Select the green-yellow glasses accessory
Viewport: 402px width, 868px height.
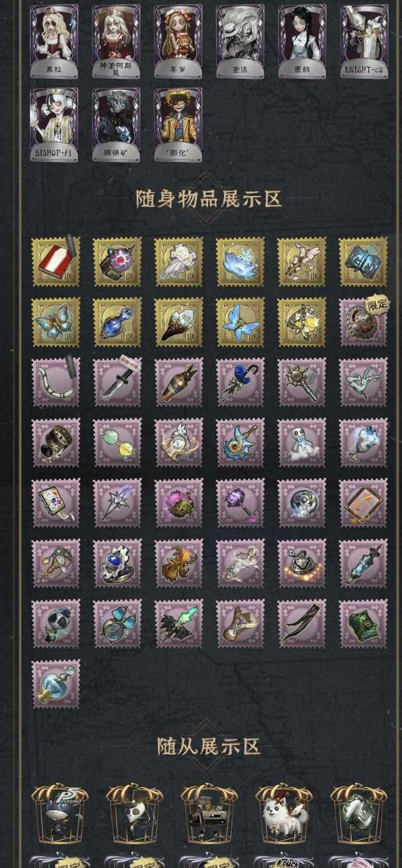coord(117,442)
